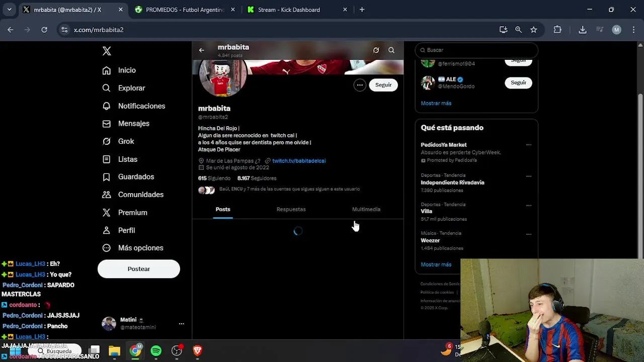Image resolution: width=644 pixels, height=362 pixels.
Task: Follow mrbabita with the Seguir button
Action: [x=383, y=85]
